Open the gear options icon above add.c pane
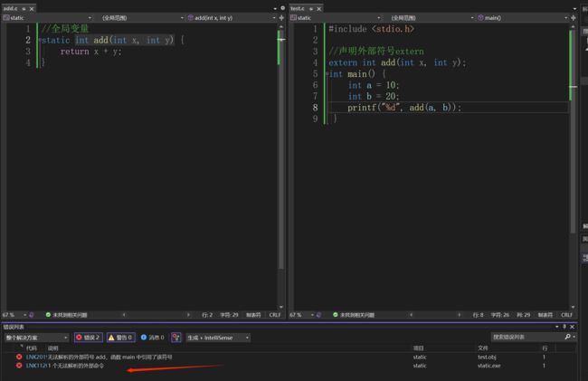 click(x=282, y=8)
